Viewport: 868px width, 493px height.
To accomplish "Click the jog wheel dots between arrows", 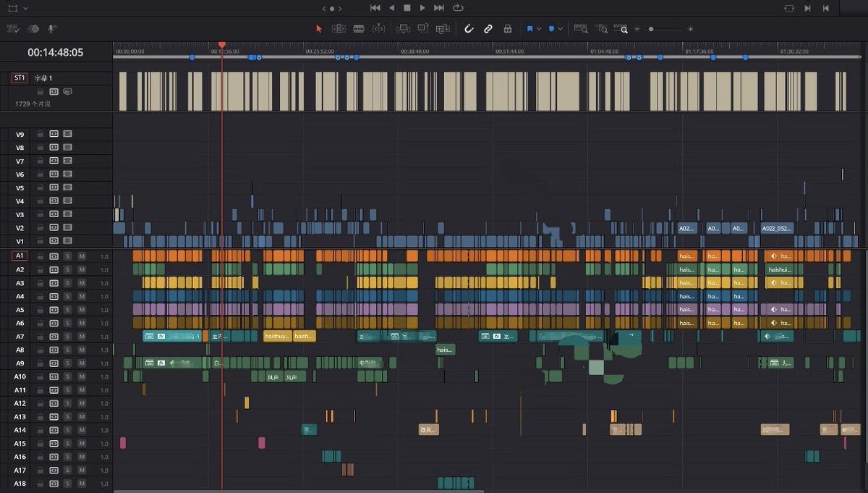I will coord(332,8).
